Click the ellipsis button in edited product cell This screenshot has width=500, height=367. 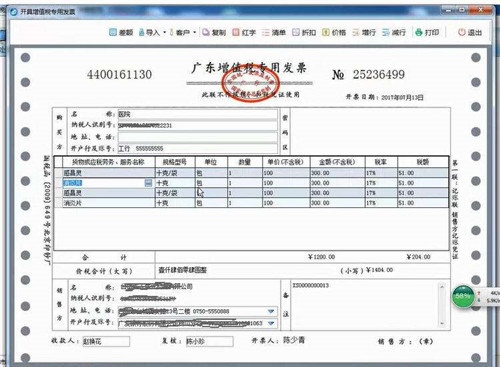click(148, 183)
